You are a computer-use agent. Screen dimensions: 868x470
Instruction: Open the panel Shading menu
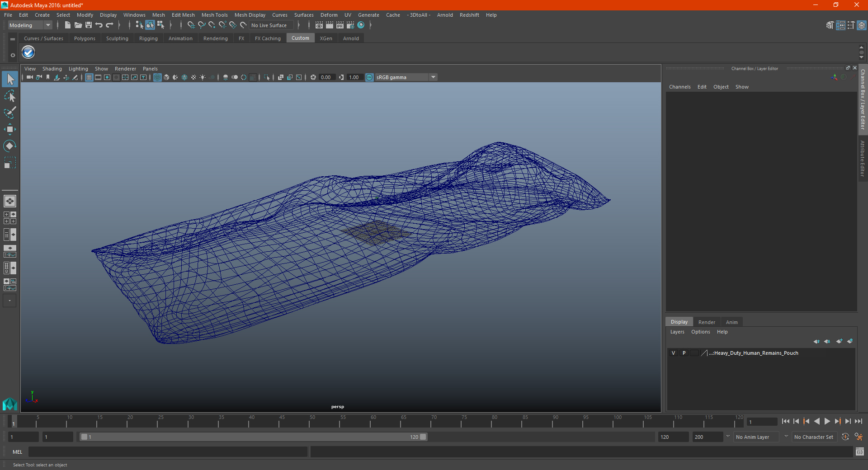pyautogui.click(x=52, y=69)
